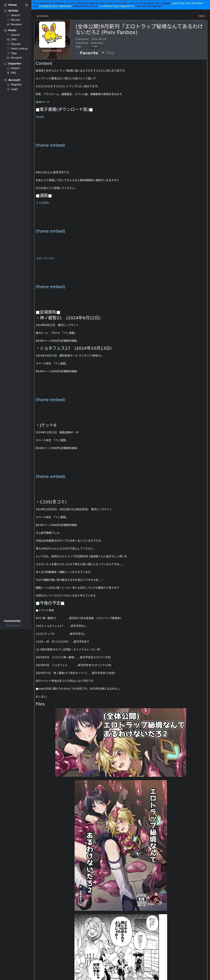Viewport: 210px width, 980px height.
Task: Go to the next post
Action: pos(202,16)
